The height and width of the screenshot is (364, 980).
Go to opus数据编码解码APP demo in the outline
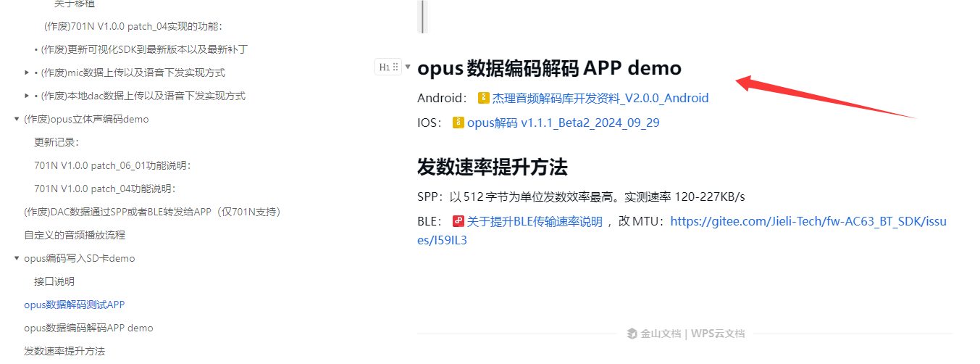pos(88,328)
